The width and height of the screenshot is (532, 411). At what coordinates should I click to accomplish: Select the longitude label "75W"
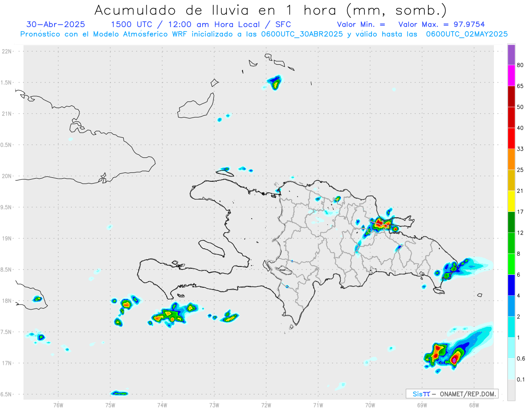tap(110, 404)
